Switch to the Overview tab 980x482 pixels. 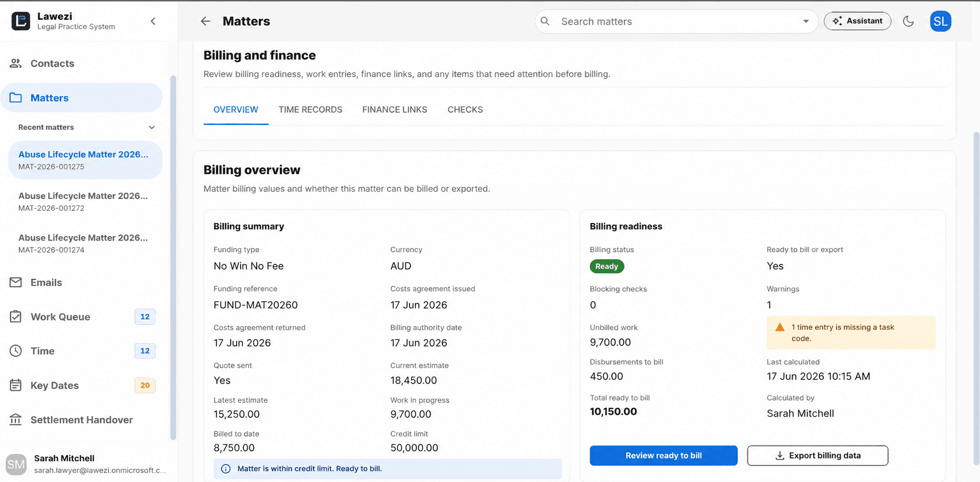236,110
